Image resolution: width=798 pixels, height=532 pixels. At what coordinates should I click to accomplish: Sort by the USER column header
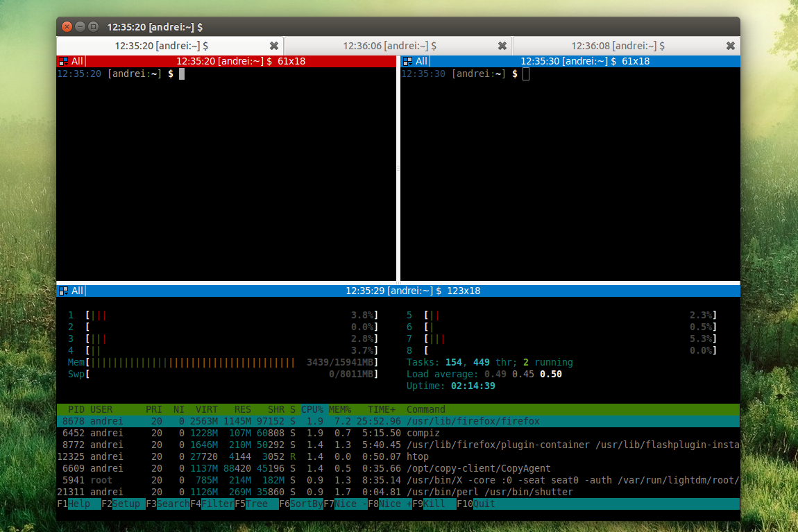[101, 409]
